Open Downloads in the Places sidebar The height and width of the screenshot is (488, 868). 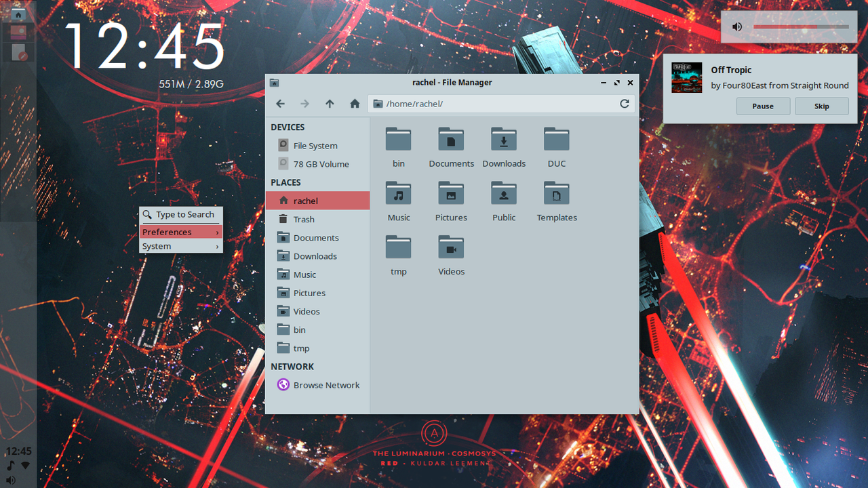317,256
